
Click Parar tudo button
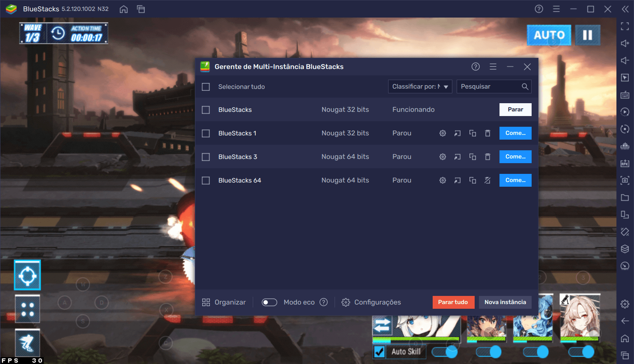(x=453, y=302)
